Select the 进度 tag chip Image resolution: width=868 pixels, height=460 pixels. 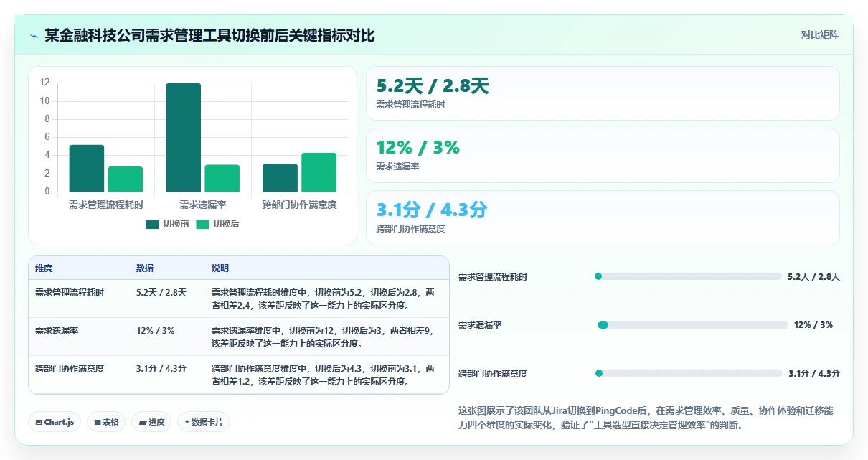tap(152, 422)
